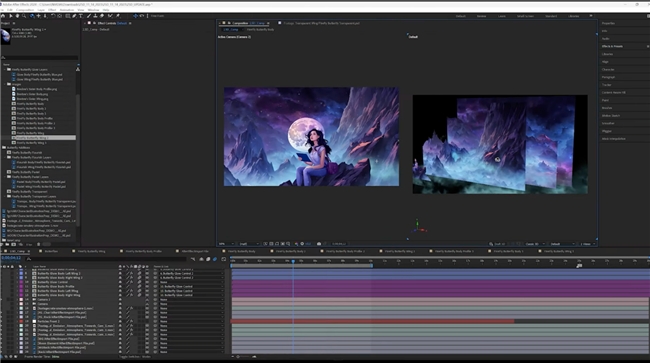Switch to the Butterflies timeline tab

click(x=51, y=251)
